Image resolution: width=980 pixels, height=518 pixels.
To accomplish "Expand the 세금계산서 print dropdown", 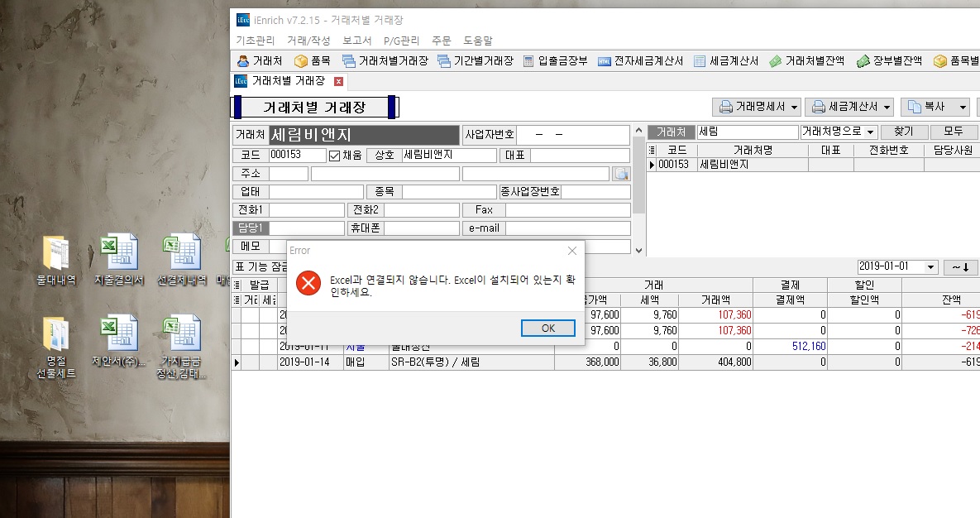I will (887, 108).
